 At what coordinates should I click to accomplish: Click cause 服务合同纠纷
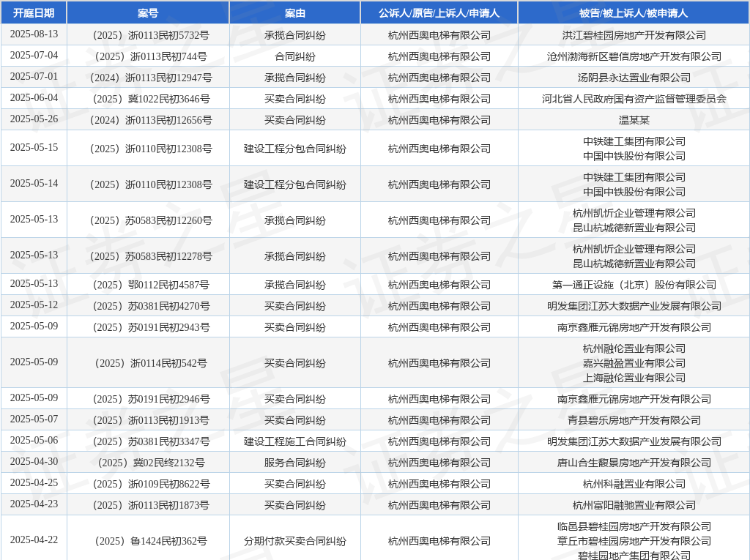[x=294, y=463]
